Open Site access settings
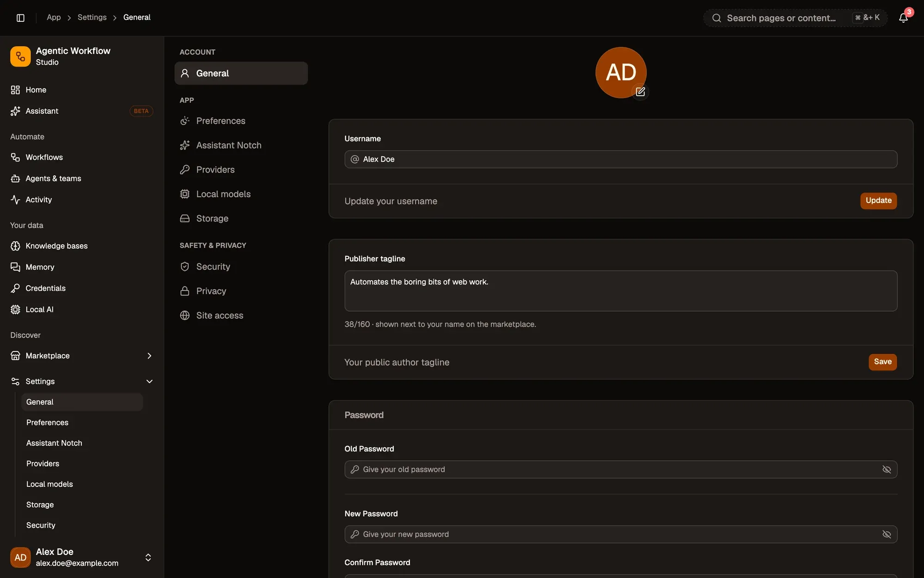Screen dimensions: 924x578 point(241,315)
